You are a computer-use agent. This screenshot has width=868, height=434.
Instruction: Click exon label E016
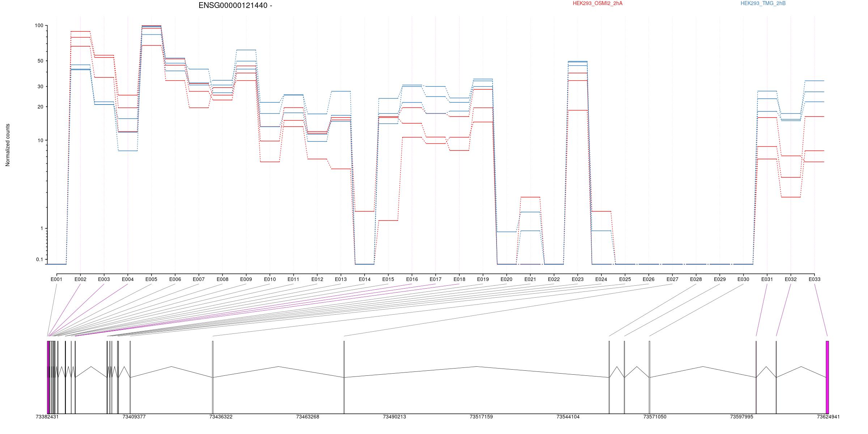[x=412, y=279]
